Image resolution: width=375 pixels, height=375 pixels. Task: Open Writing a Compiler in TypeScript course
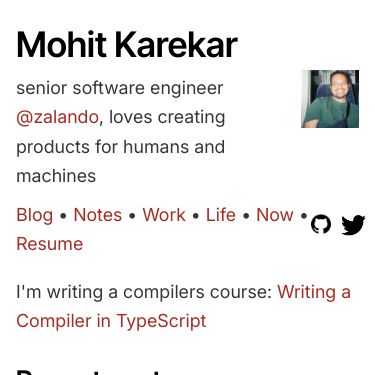tap(183, 307)
